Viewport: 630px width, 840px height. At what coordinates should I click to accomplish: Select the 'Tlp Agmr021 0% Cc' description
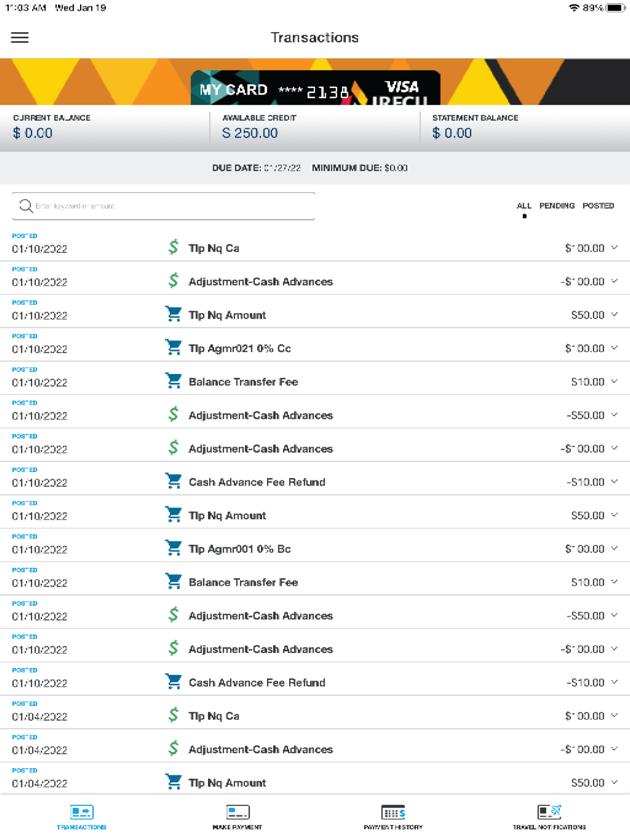[239, 348]
